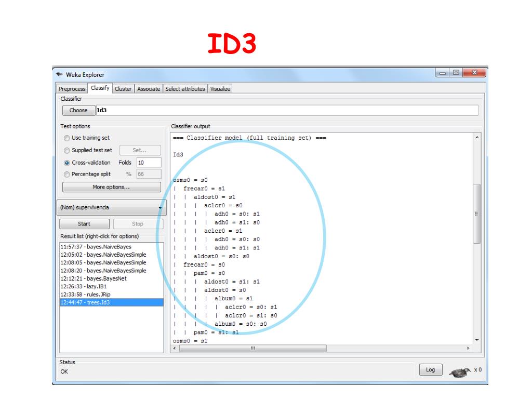Viewport: 532px width, 399px height.
Task: Click the 'aldost0 = s1: s1' tree line
Action: coord(232,282)
